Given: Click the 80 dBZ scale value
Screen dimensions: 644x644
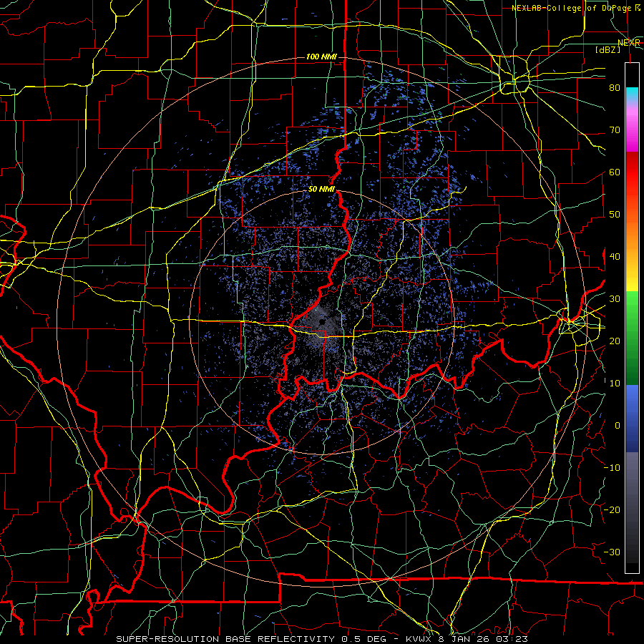Looking at the screenshot, I should coord(615,87).
